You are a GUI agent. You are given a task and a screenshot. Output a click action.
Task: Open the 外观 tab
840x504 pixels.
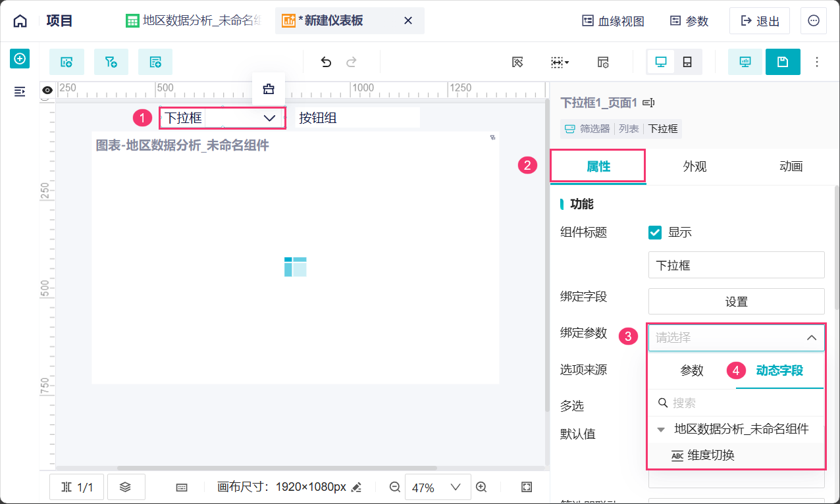click(x=695, y=166)
